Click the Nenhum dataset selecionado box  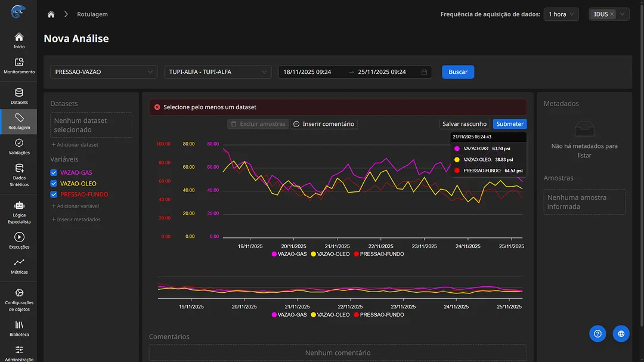(91, 125)
